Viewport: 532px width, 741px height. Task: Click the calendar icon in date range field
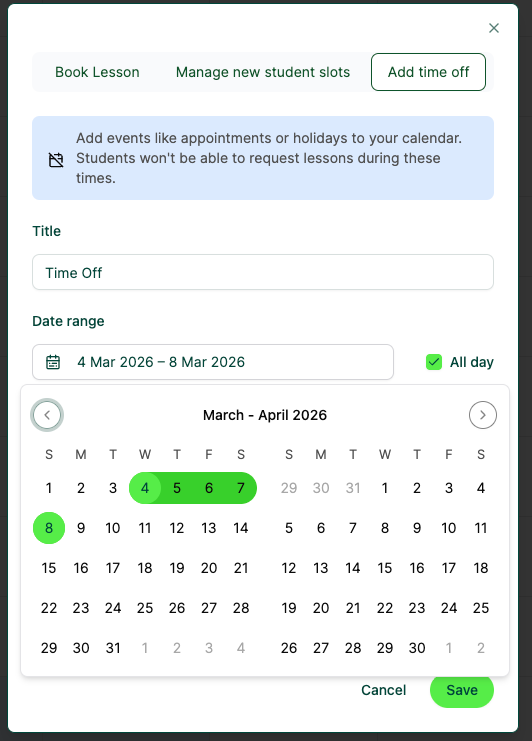click(53, 362)
